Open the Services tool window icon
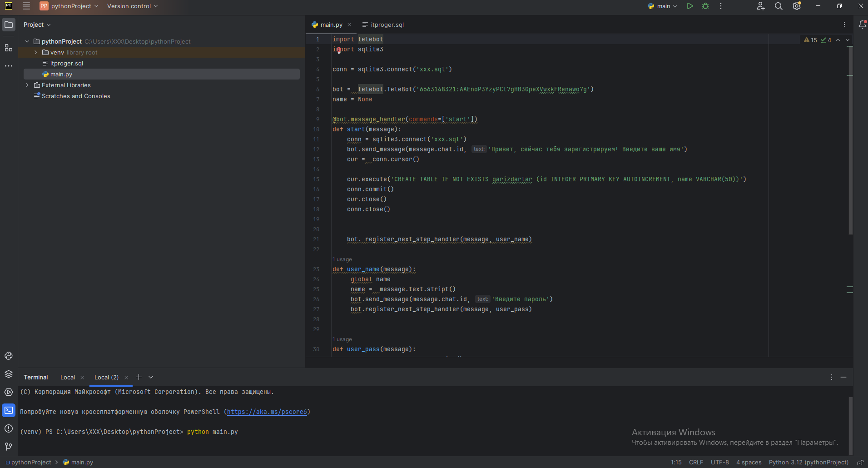The height and width of the screenshot is (468, 868). pos(9,392)
